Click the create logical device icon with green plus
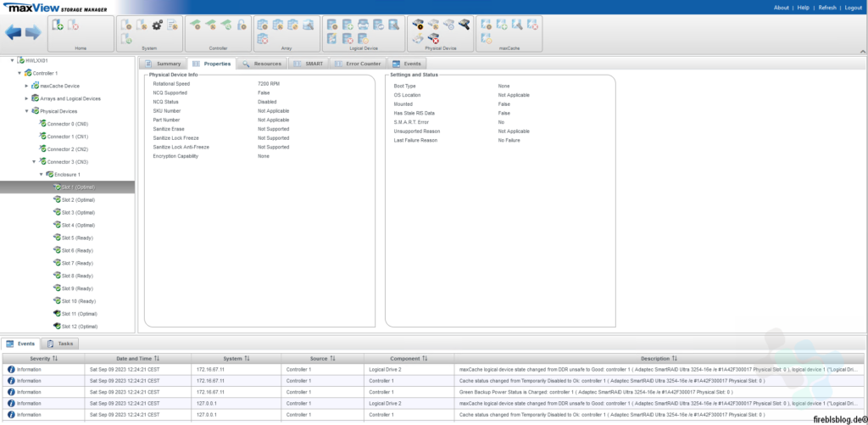The height and width of the screenshot is (425, 868). tap(348, 25)
